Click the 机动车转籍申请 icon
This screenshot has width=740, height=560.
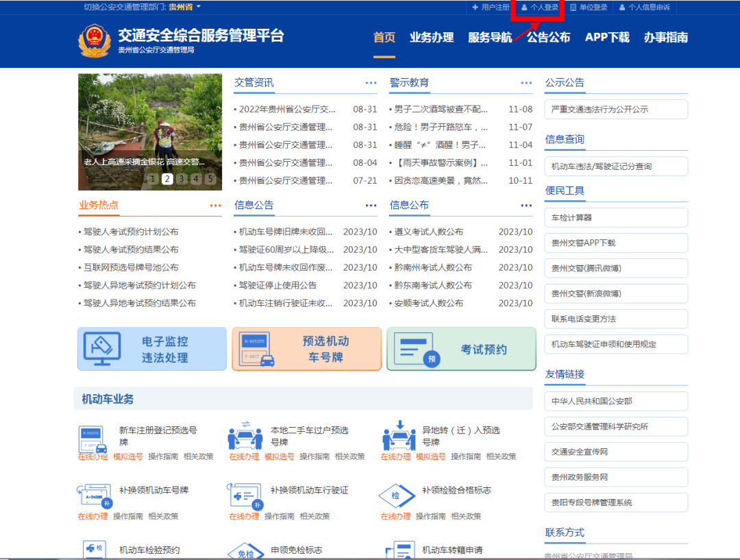pos(400,550)
